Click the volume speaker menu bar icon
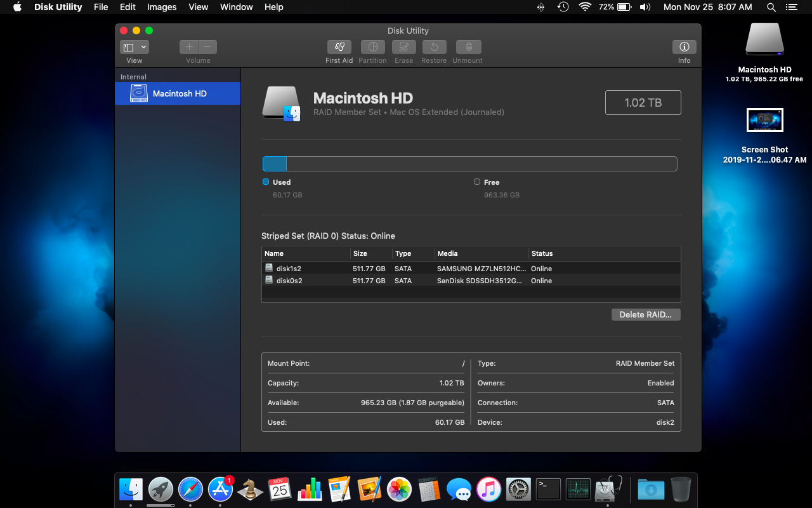This screenshot has width=812, height=508. 645,7
